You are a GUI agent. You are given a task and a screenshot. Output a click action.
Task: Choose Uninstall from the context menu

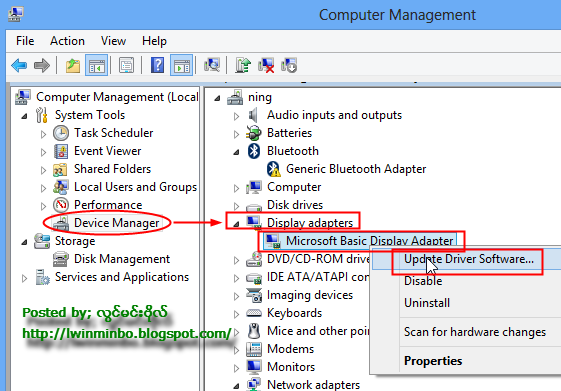(427, 303)
